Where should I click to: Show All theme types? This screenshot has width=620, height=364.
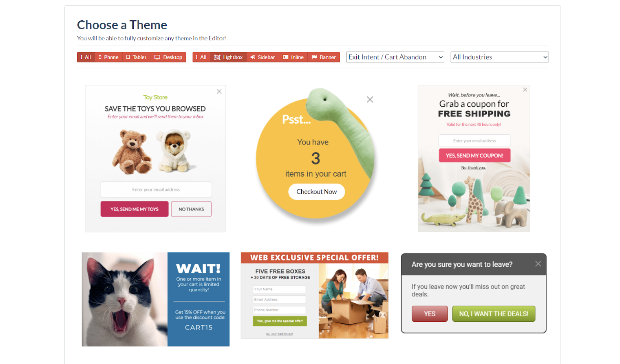pos(201,57)
